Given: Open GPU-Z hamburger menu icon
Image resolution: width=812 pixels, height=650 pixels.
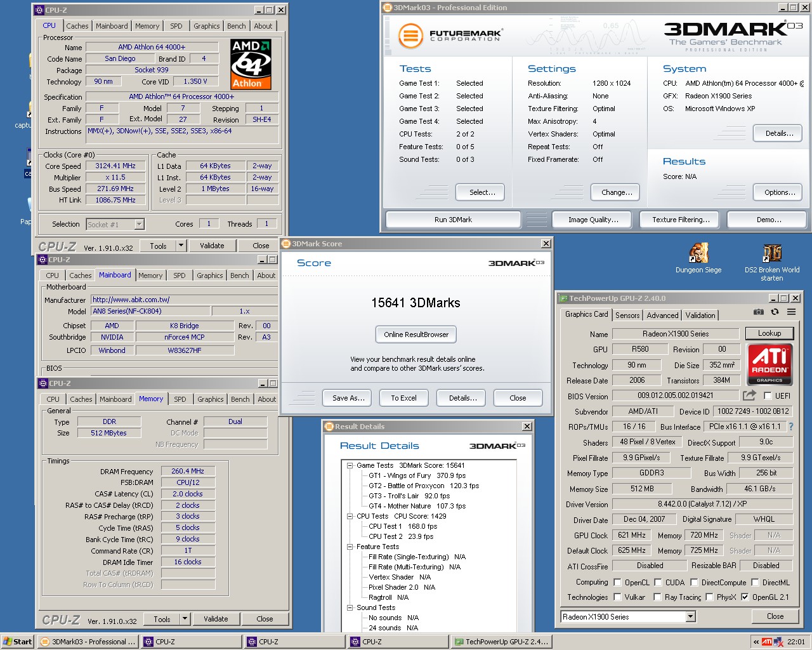Looking at the screenshot, I should [x=791, y=312].
